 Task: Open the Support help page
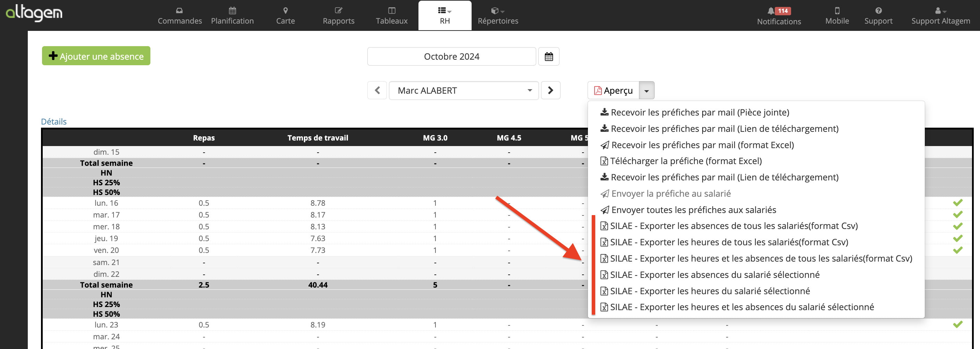[x=878, y=16]
